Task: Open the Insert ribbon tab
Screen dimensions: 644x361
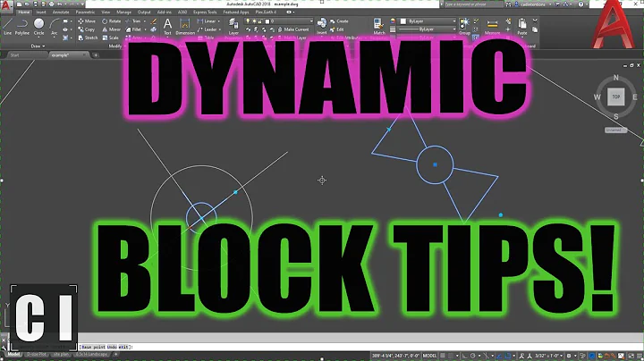Action: pyautogui.click(x=41, y=13)
